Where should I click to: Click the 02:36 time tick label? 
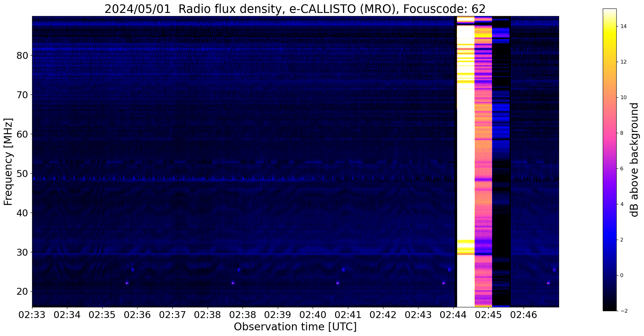[137, 314]
